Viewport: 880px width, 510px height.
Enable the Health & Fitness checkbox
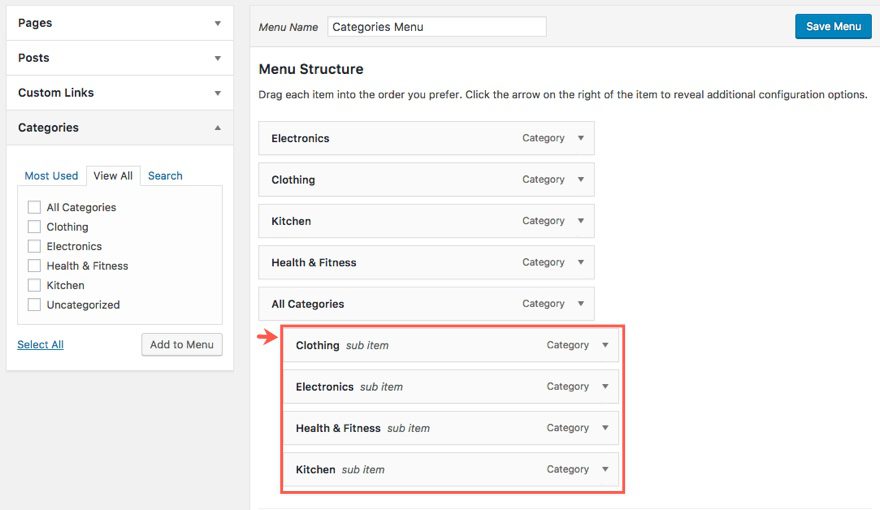pos(34,266)
